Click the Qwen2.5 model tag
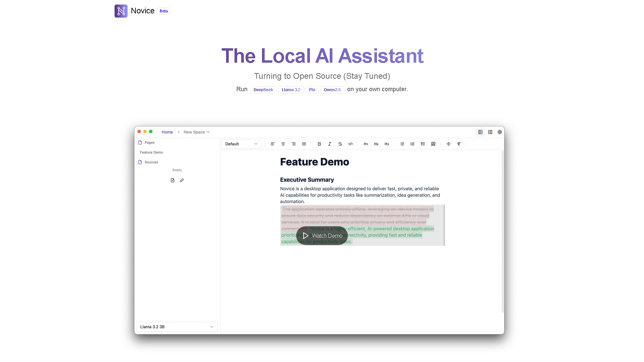 tap(332, 89)
